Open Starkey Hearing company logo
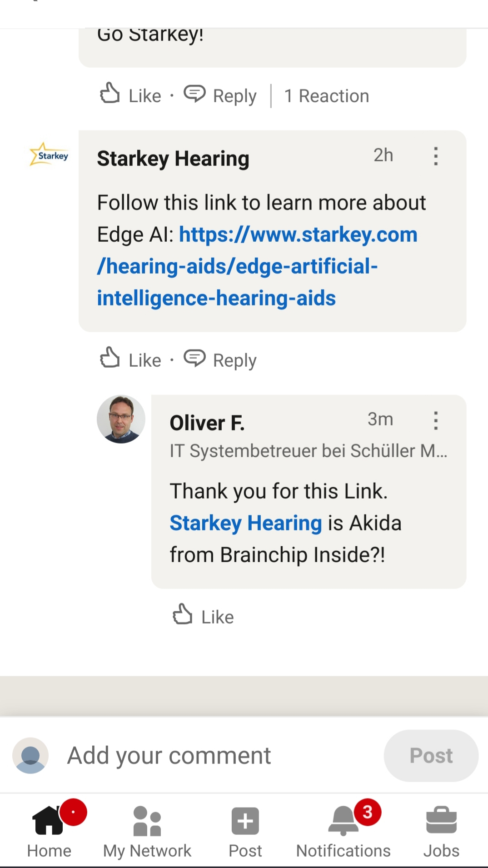The height and width of the screenshot is (868, 488). point(49,155)
